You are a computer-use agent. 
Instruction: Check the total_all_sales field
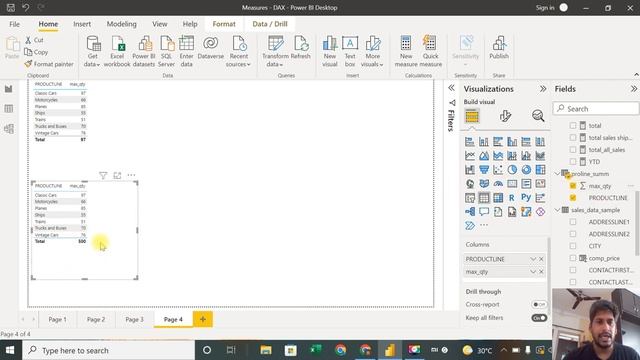click(x=573, y=150)
